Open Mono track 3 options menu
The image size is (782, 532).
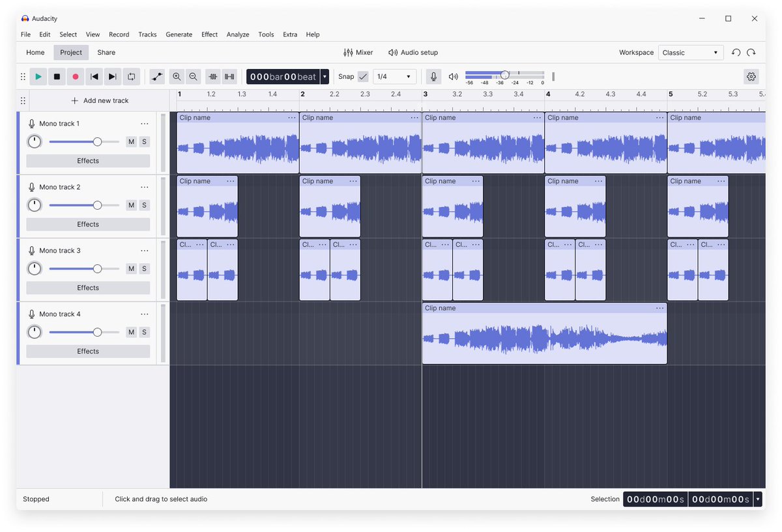pyautogui.click(x=145, y=251)
